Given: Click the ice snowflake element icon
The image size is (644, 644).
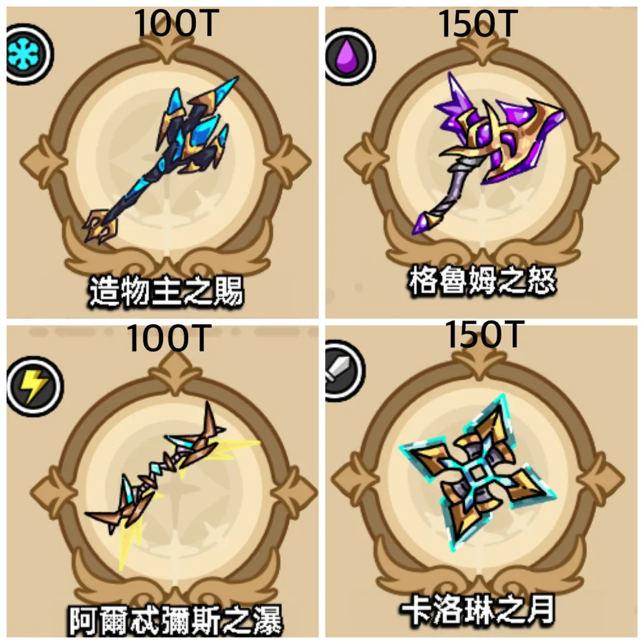Looking at the screenshot, I should [29, 54].
